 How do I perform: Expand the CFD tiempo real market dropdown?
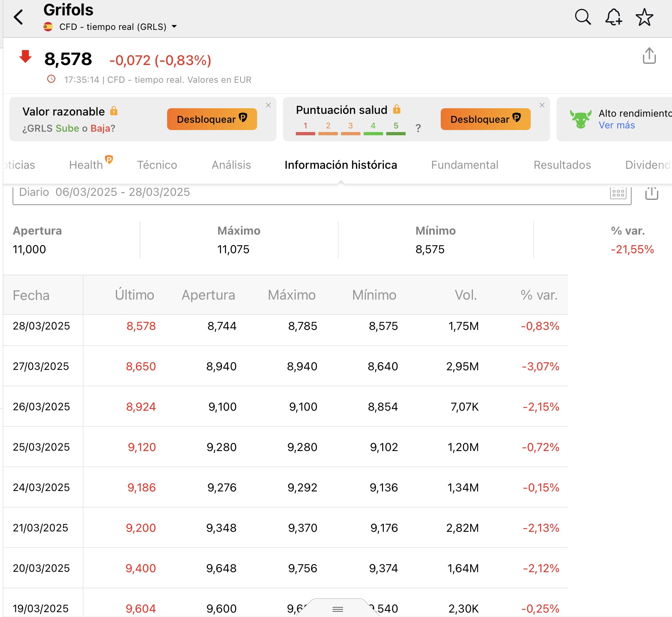[174, 27]
